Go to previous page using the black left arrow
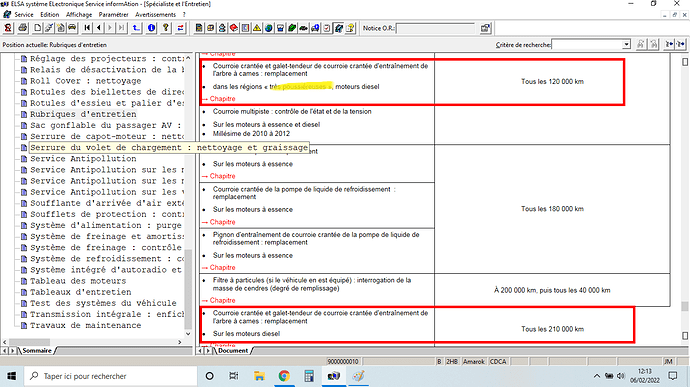This screenshot has height=387, width=690. pos(99,28)
